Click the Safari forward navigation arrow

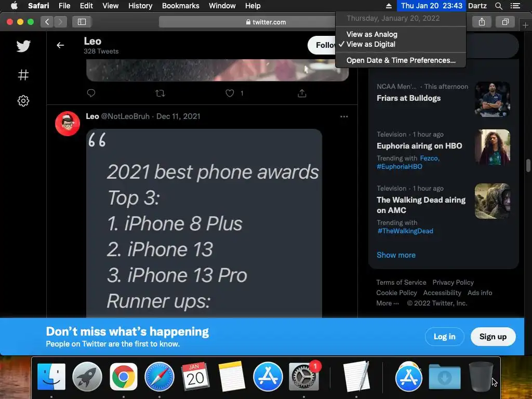click(x=60, y=22)
